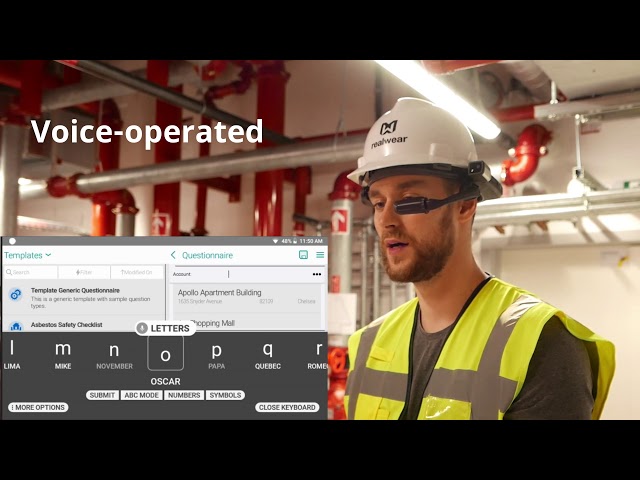Open the hamburger menu icon
Viewport: 640px width, 480px height.
320,255
